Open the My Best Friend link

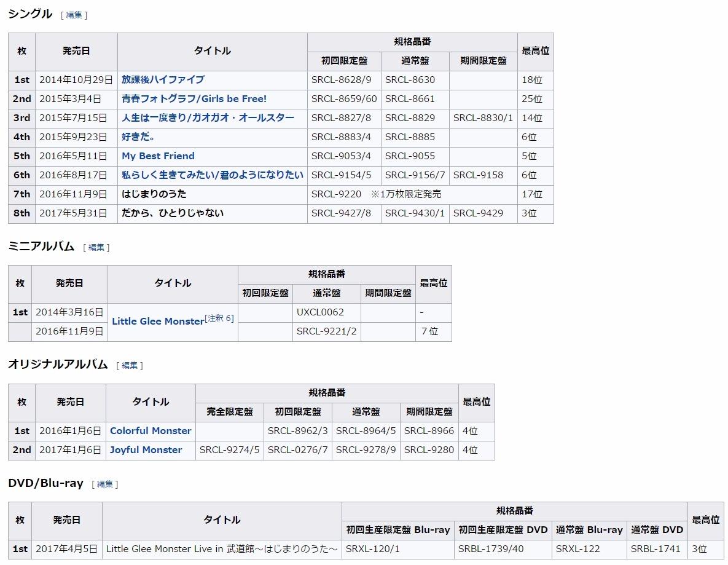pos(158,156)
